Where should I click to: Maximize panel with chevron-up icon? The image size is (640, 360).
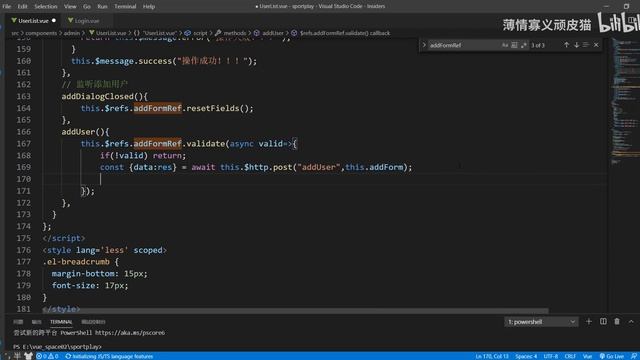click(x=631, y=322)
